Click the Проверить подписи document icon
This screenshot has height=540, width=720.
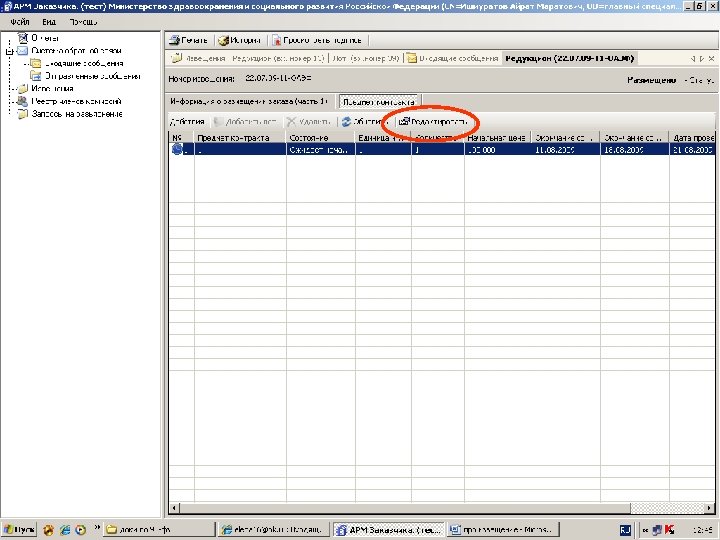click(x=276, y=40)
